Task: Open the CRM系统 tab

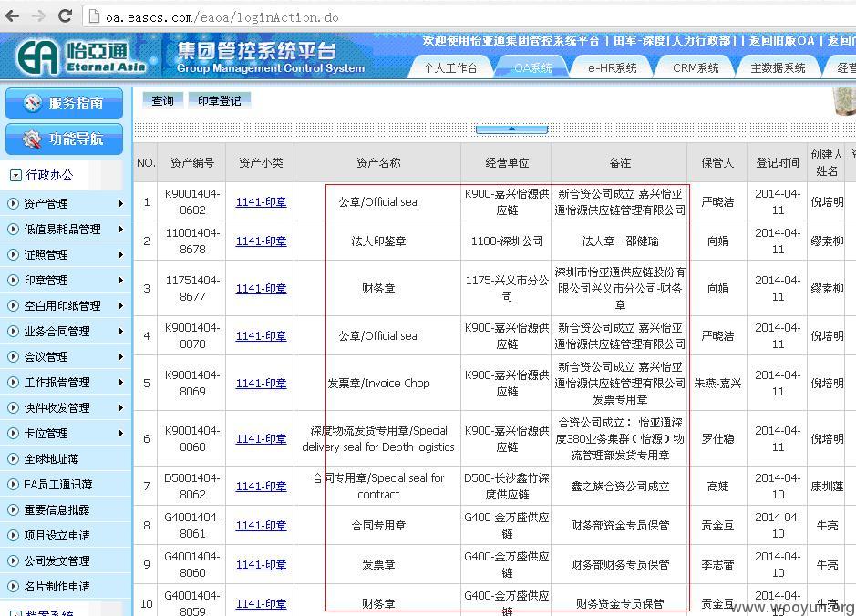Action: pos(696,67)
